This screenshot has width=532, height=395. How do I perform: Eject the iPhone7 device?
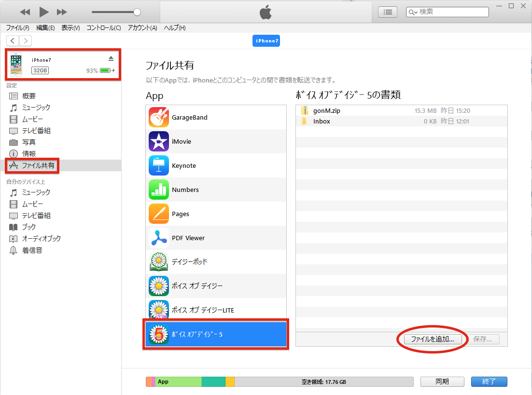click(111, 59)
